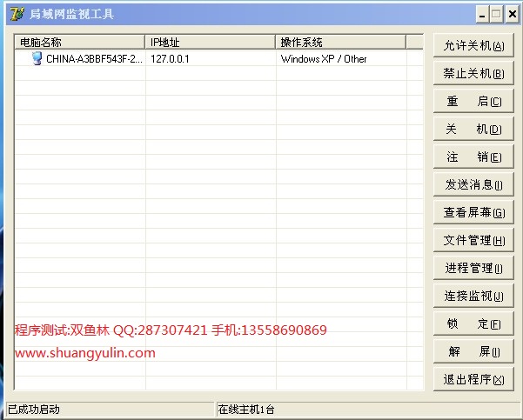Click 查看屏幕(G) to view remote screen
This screenshot has height=420, width=523.
473,212
